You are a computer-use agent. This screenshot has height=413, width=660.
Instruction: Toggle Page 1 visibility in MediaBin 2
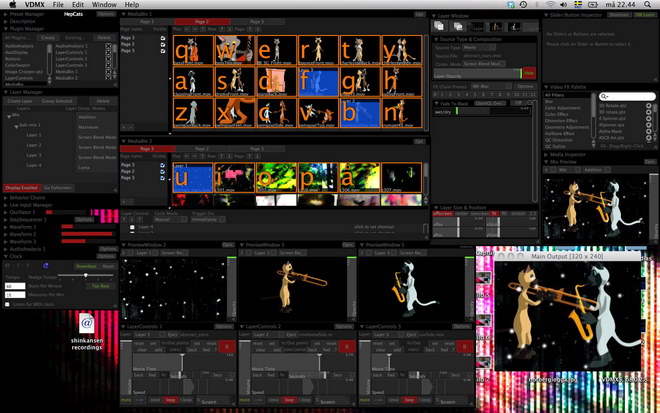coord(162,165)
